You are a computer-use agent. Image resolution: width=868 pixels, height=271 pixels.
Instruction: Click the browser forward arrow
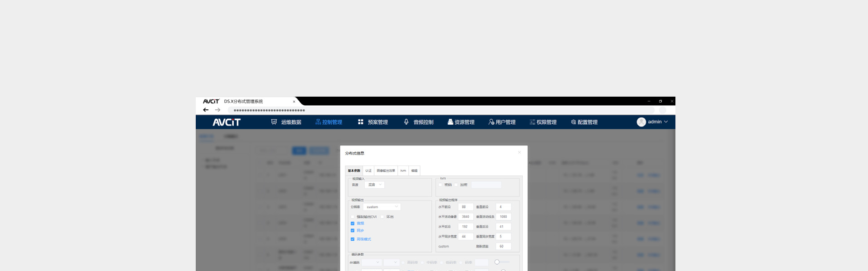pyautogui.click(x=217, y=110)
